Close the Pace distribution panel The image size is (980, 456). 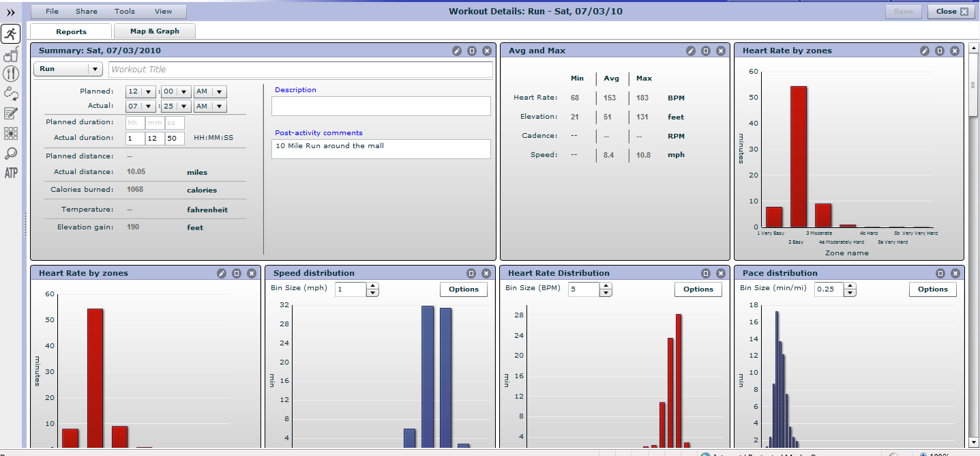955,273
